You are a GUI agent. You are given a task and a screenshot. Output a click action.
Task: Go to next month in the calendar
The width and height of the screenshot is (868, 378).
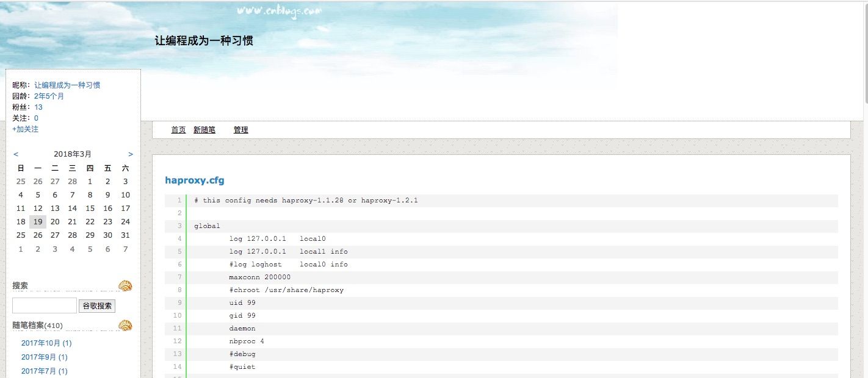[x=130, y=154]
